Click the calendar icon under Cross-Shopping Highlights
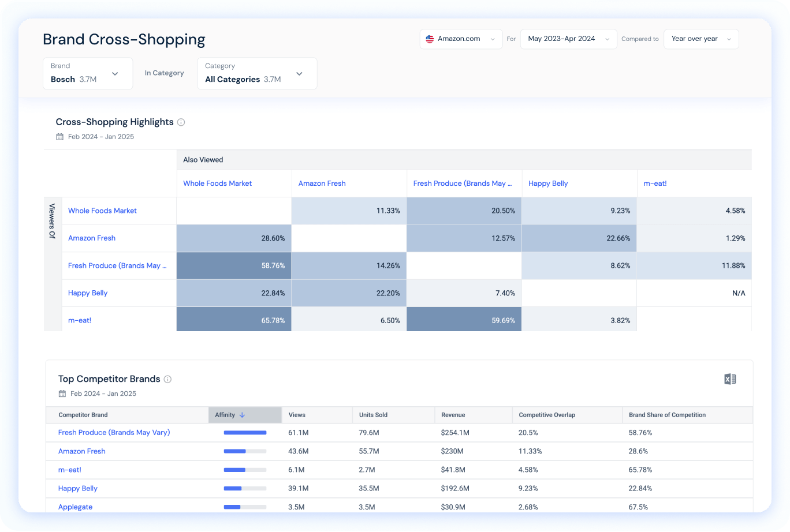 point(59,136)
